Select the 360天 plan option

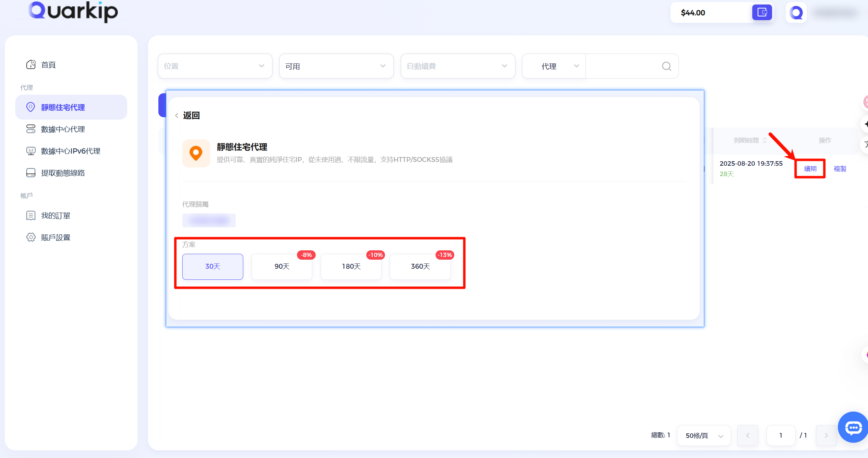[x=420, y=267]
